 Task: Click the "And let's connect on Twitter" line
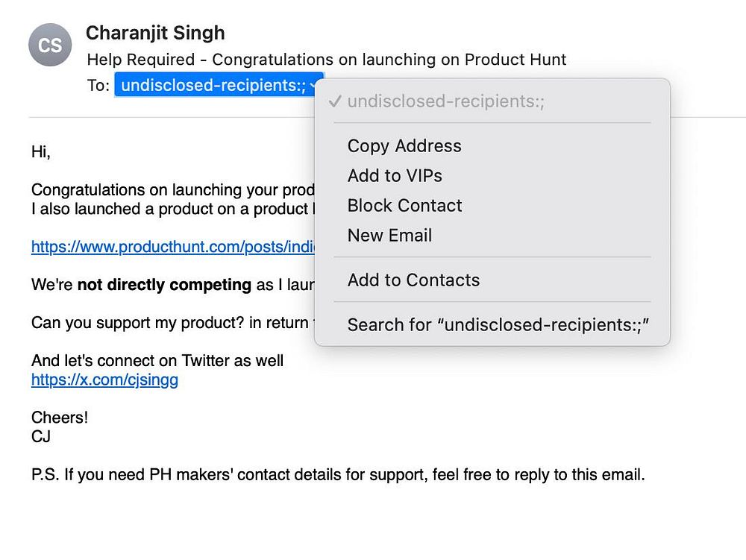157,361
